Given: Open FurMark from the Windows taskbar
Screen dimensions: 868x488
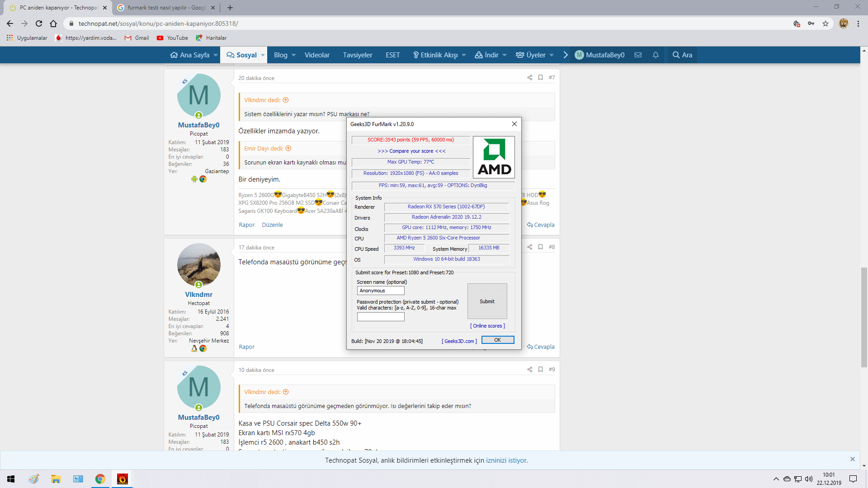Looking at the screenshot, I should coord(122,479).
